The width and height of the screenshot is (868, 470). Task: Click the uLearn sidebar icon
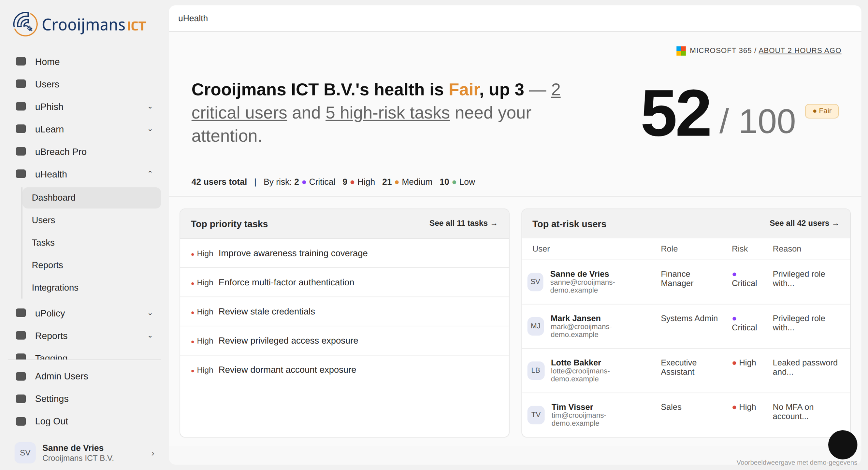pos(21,129)
